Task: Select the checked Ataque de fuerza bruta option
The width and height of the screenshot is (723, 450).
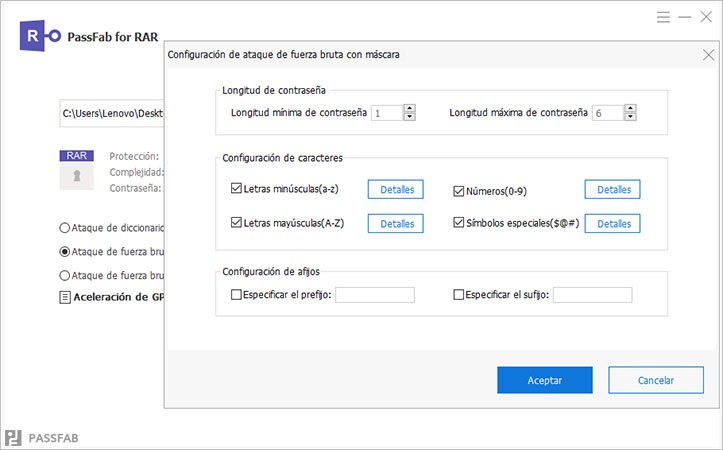Action: point(65,252)
